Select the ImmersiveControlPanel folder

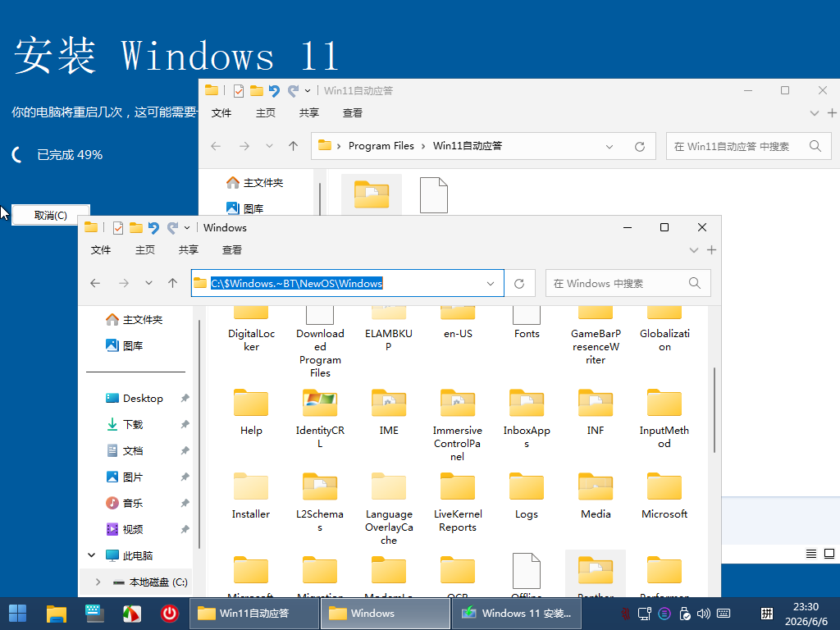[x=458, y=425]
